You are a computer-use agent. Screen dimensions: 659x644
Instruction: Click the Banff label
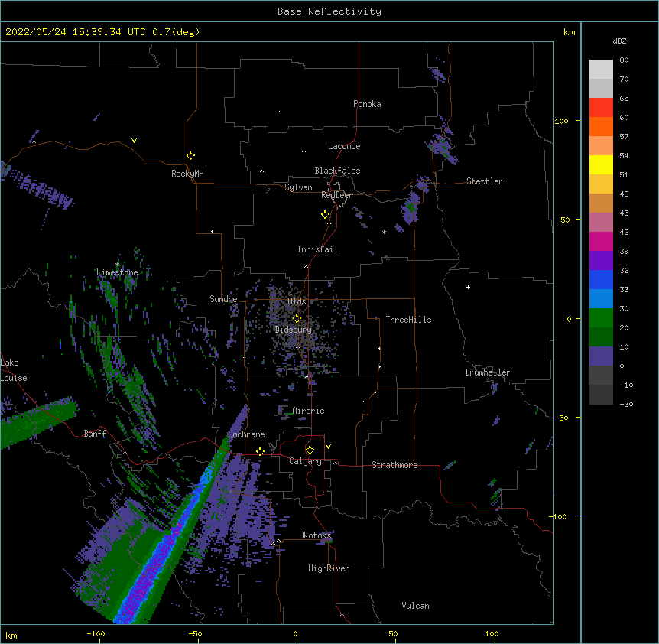coord(95,434)
